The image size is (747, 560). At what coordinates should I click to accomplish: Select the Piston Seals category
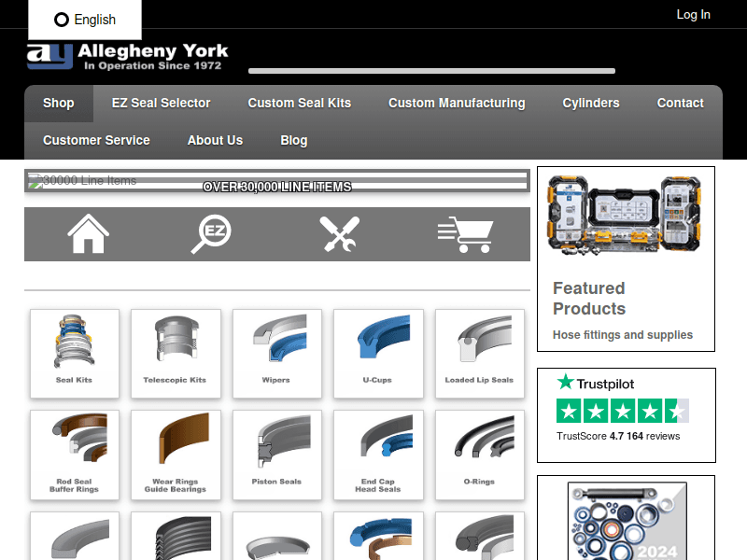pos(276,455)
